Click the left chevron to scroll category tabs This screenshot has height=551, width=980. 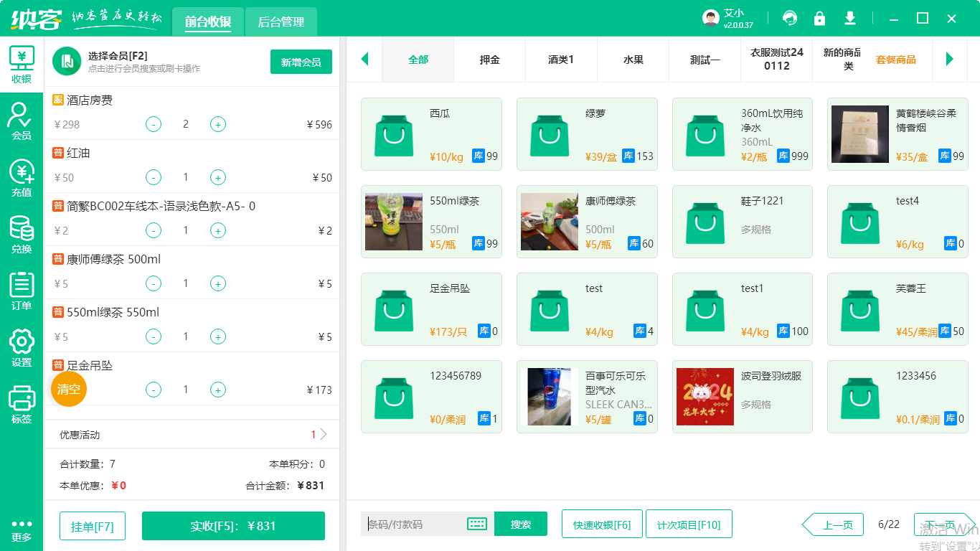pyautogui.click(x=364, y=60)
